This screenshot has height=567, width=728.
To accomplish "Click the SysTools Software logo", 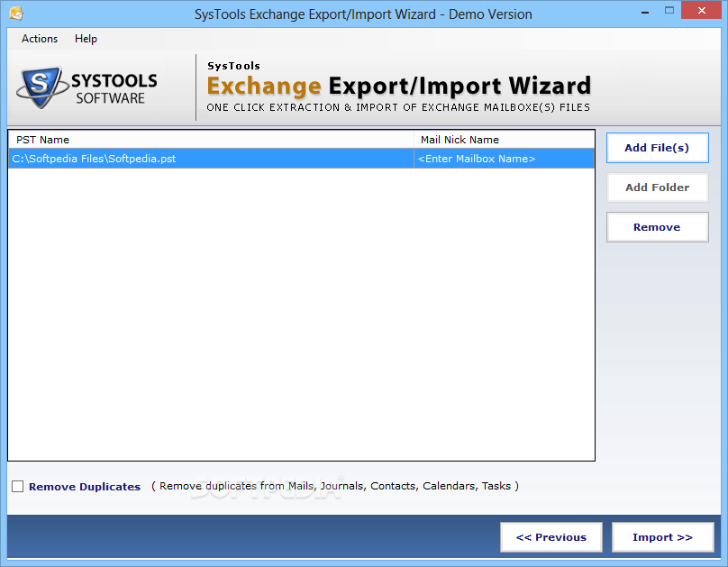I will coord(86,87).
